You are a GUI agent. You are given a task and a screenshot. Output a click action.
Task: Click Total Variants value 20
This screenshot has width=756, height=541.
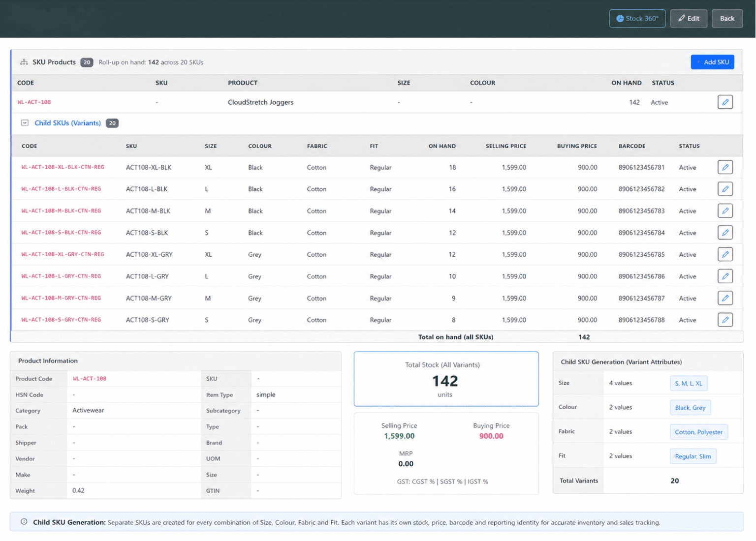coord(674,481)
